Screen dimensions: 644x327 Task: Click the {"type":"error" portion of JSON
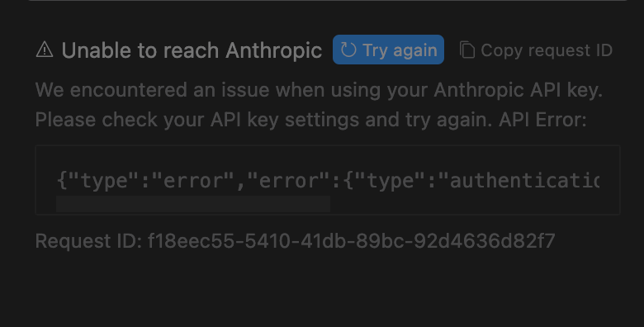pyautogui.click(x=145, y=181)
